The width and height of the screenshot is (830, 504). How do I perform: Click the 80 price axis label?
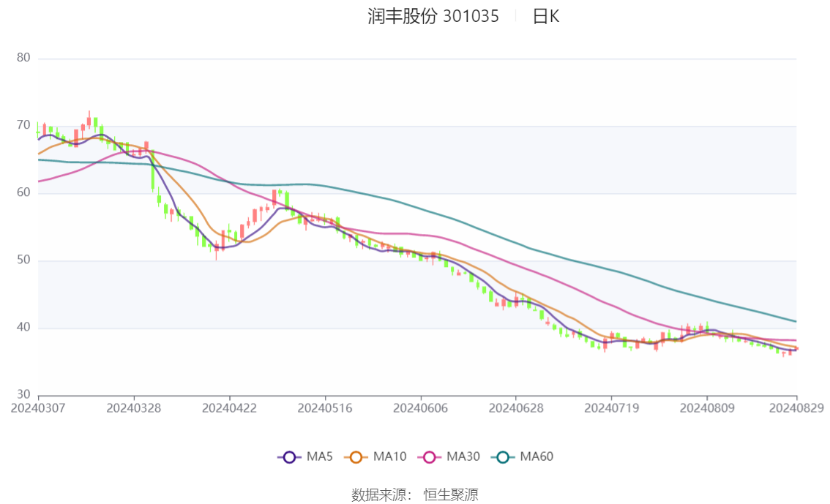tap(23, 58)
